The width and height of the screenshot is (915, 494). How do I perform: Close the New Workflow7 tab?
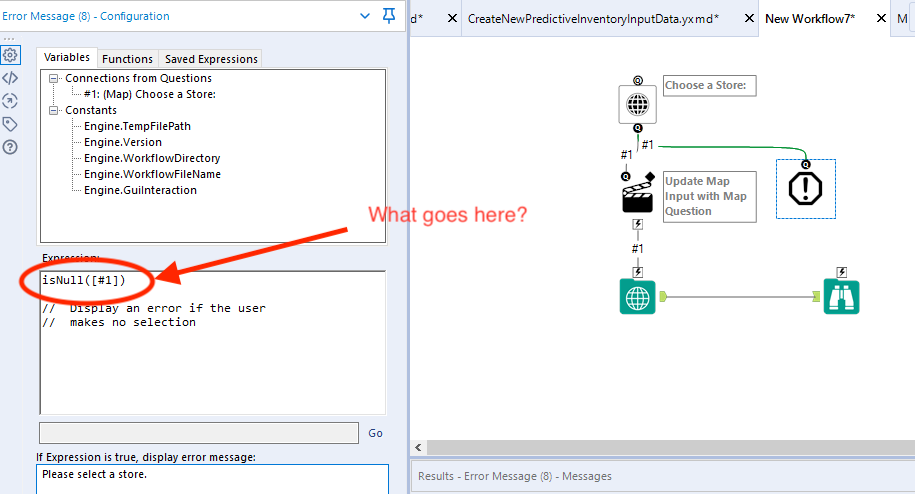(x=881, y=19)
